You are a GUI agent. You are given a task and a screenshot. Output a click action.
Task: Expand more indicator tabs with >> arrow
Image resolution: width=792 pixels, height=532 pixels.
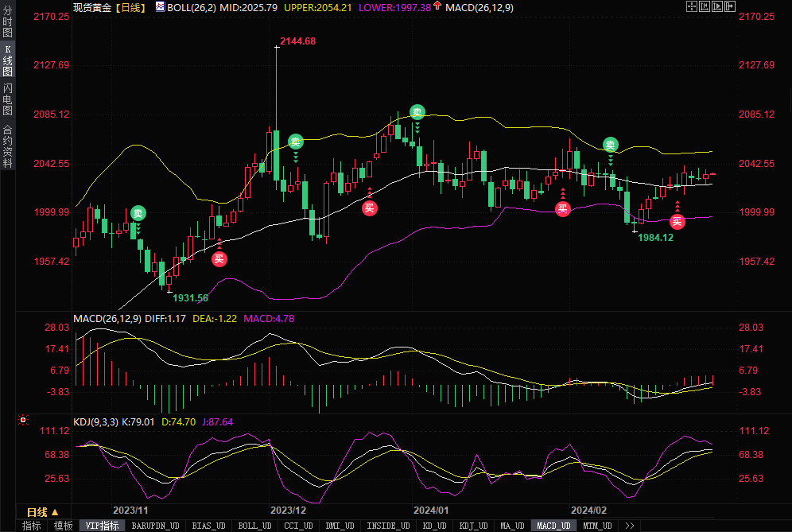point(629,526)
